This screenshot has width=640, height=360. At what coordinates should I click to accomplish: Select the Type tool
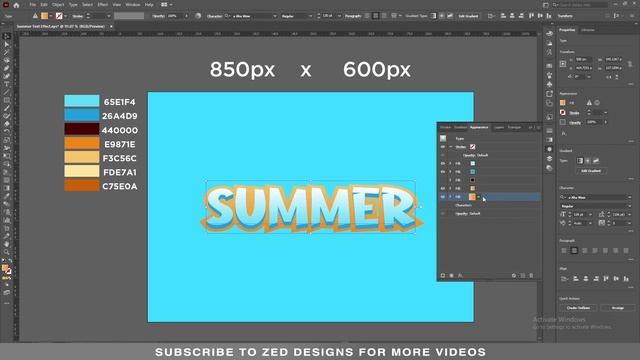(7, 84)
